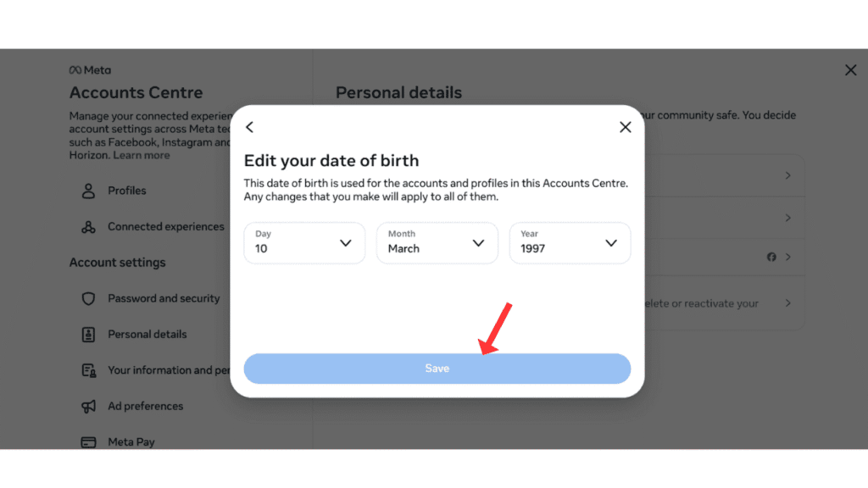Image resolution: width=868 pixels, height=488 pixels.
Task: Open the Learn more link
Action: click(x=141, y=155)
